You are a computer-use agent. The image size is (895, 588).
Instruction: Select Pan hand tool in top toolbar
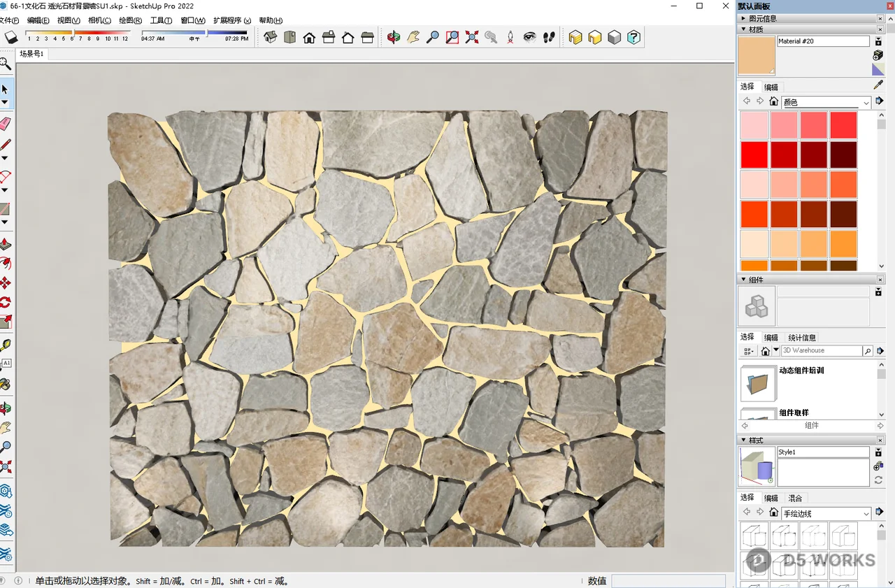[x=413, y=37]
